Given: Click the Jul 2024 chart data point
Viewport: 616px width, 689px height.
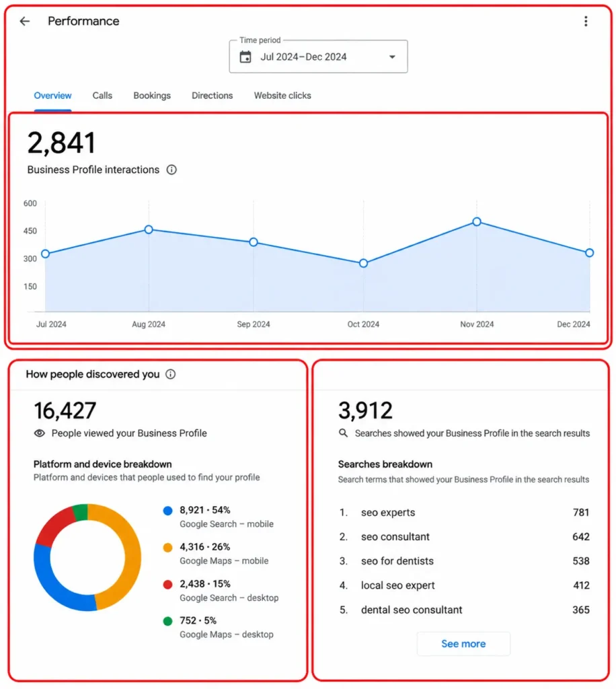Looking at the screenshot, I should click(45, 254).
